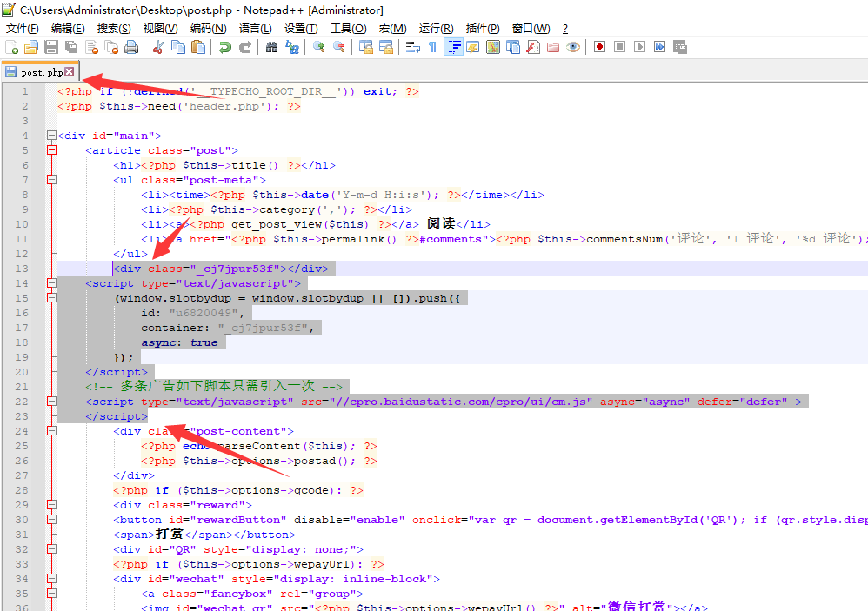This screenshot has width=868, height=611.
Task: Collapse the push block fold on line 15
Action: tap(51, 298)
